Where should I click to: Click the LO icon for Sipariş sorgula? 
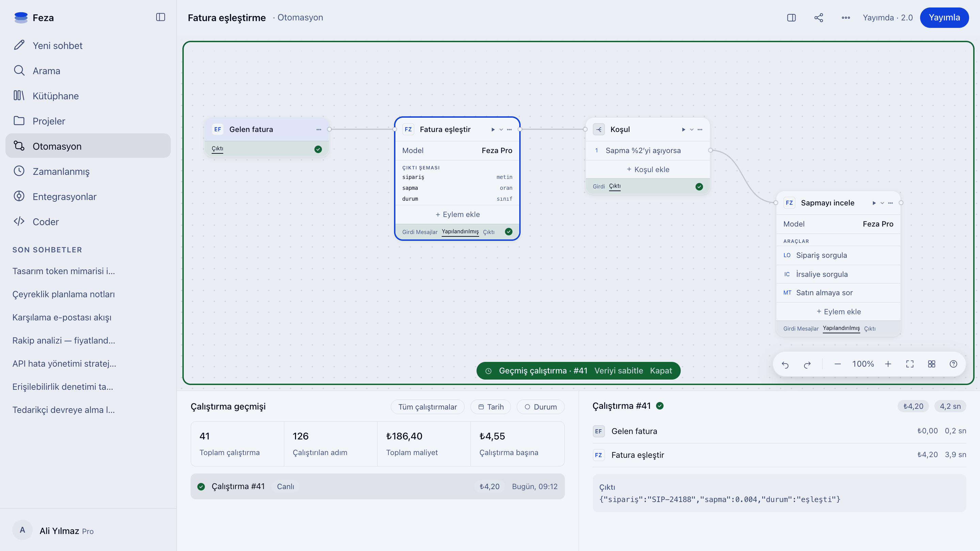[787, 255]
